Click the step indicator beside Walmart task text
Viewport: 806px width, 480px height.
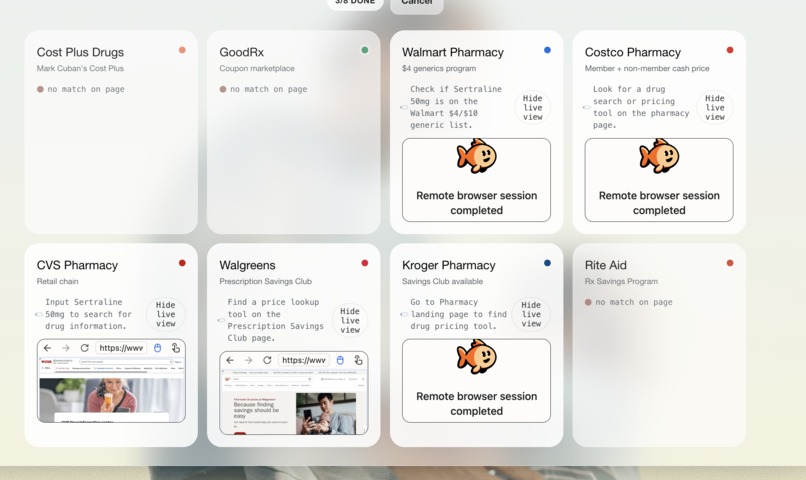point(404,107)
